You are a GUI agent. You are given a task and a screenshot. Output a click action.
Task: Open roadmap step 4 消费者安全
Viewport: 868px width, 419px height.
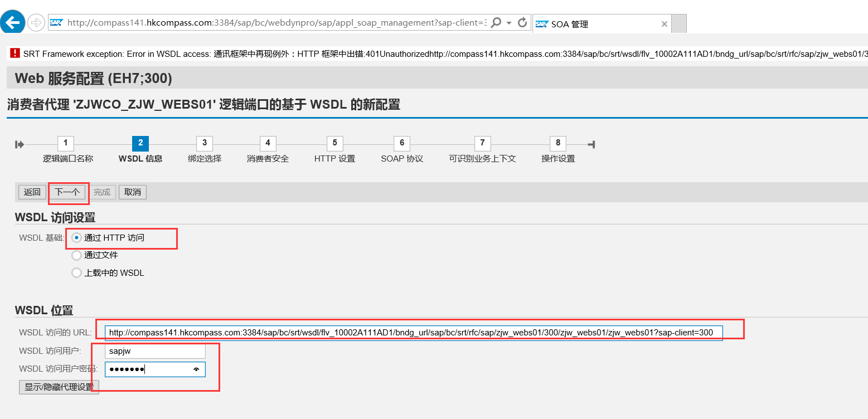268,143
